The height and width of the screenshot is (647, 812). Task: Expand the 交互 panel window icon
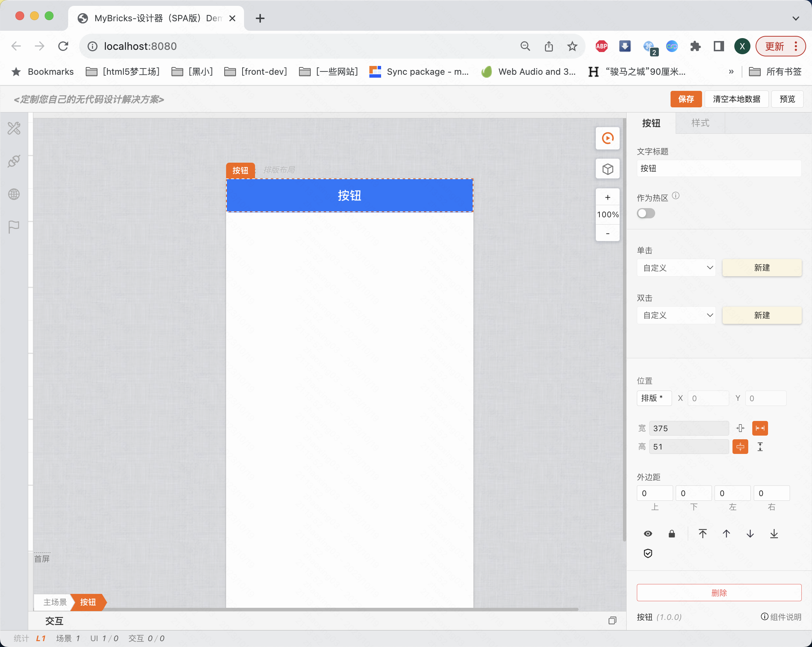click(612, 620)
